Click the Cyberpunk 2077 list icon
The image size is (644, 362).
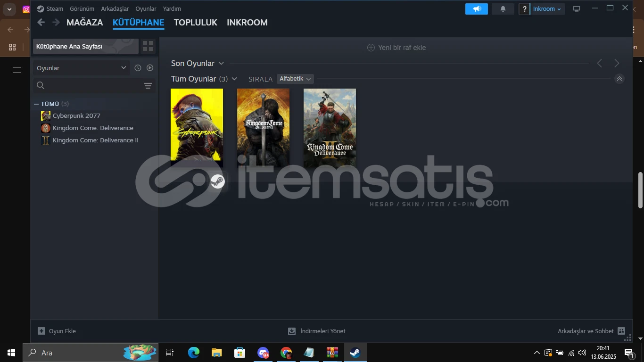point(46,116)
